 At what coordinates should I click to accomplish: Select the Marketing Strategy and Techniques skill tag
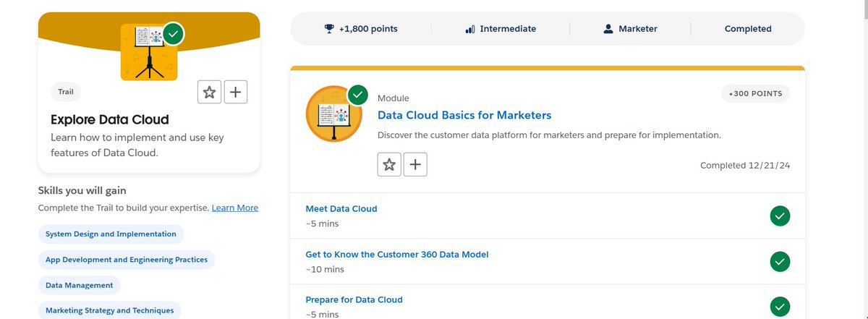[x=110, y=310]
